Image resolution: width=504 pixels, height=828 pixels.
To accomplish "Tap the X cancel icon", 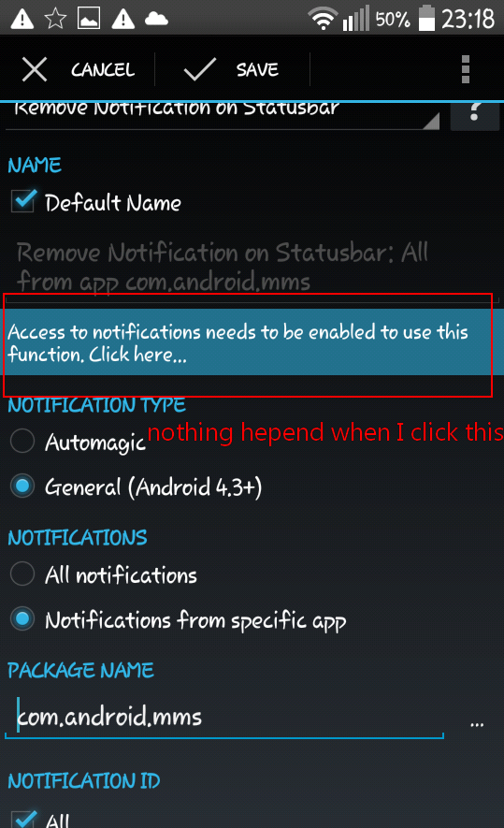I will pos(35,69).
